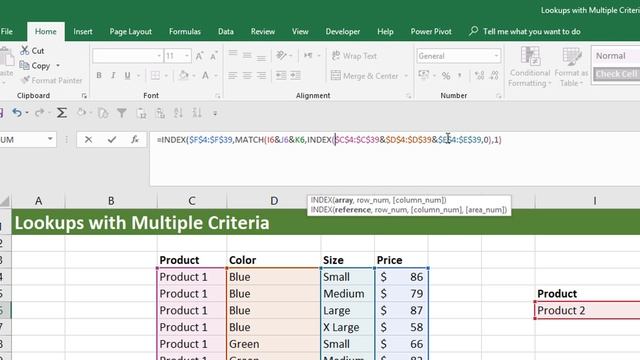Open the File tab
This screenshot has width=640, height=360.
click(7, 31)
